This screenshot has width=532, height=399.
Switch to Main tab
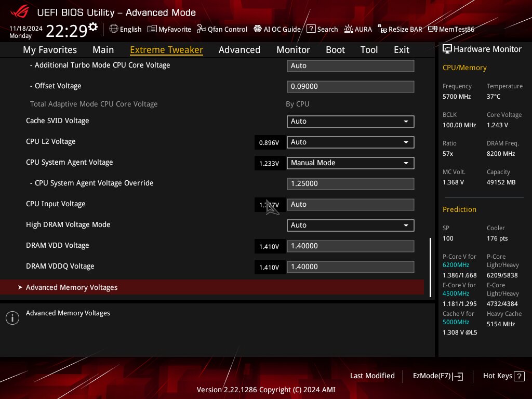coord(103,50)
